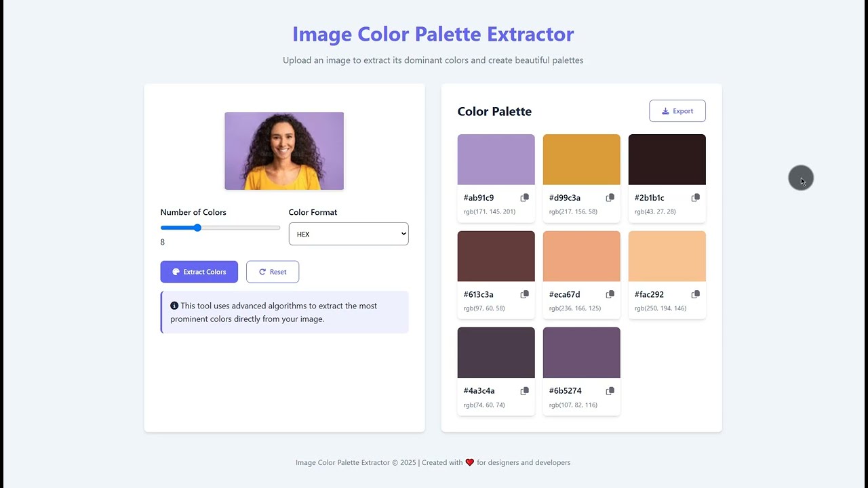Click the Extract Colors button
The height and width of the screenshot is (488, 868).
coord(199,272)
